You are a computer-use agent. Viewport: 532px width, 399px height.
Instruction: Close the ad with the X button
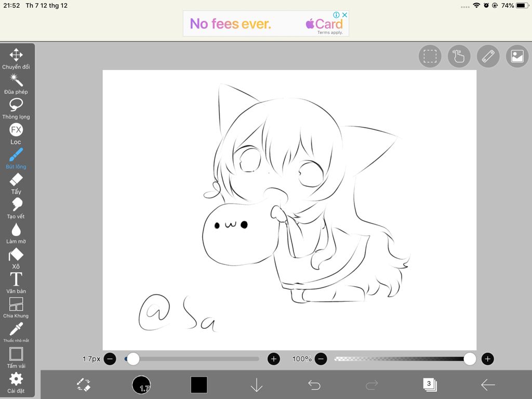[344, 15]
